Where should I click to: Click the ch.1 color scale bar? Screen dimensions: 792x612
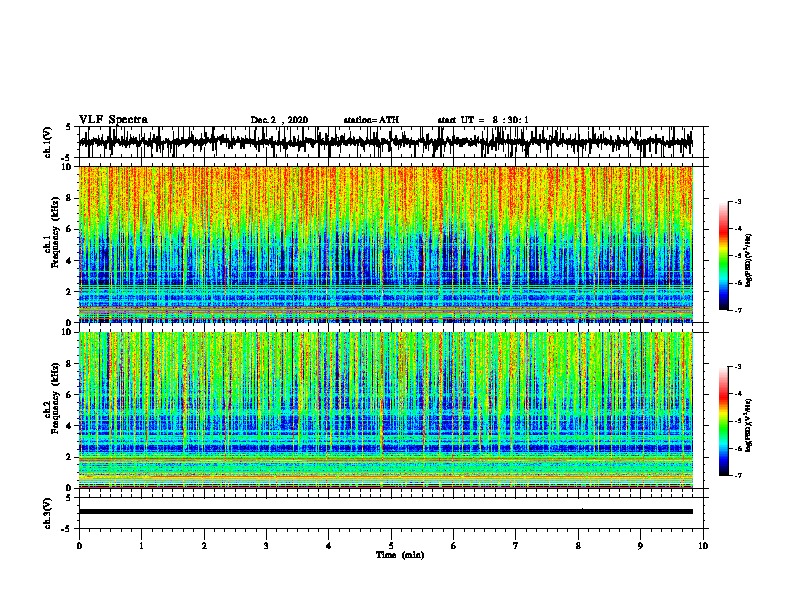point(723,256)
